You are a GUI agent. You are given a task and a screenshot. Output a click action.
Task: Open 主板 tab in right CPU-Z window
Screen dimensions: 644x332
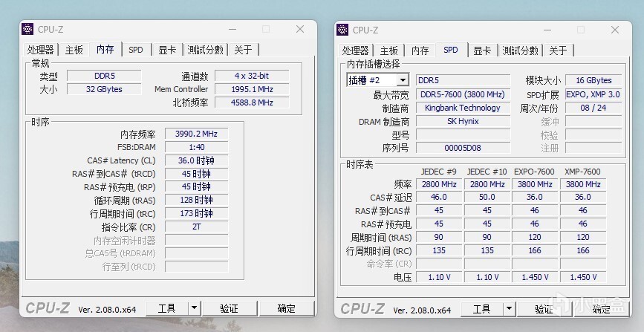pyautogui.click(x=389, y=51)
